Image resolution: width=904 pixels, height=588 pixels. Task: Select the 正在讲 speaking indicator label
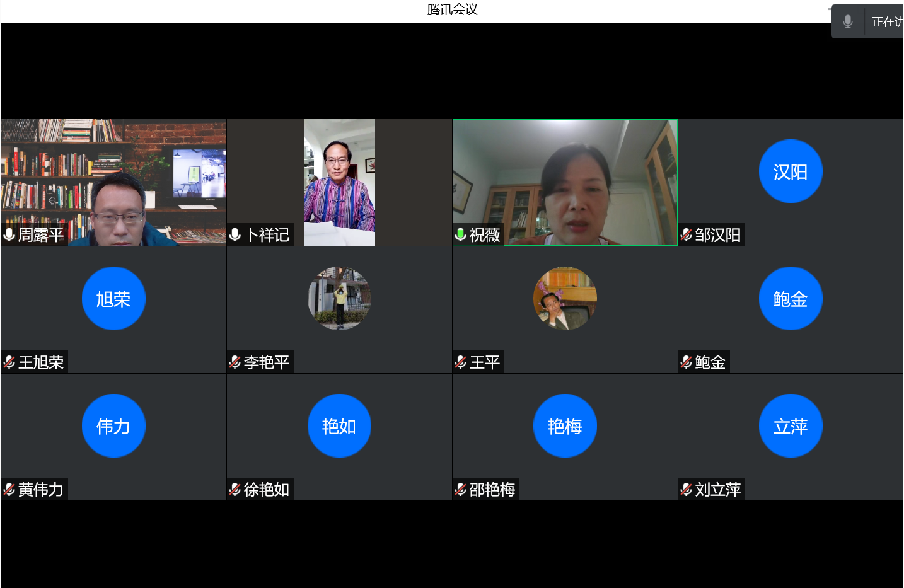tap(887, 22)
